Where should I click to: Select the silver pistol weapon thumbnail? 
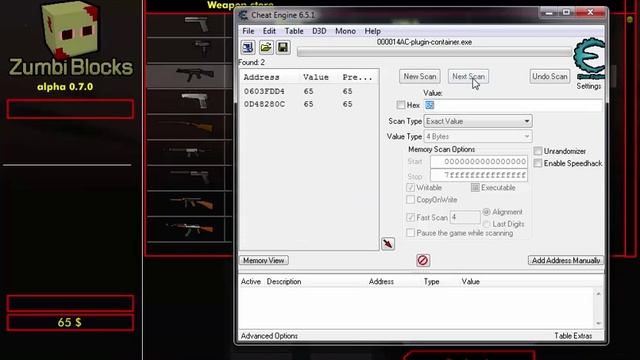[195, 100]
